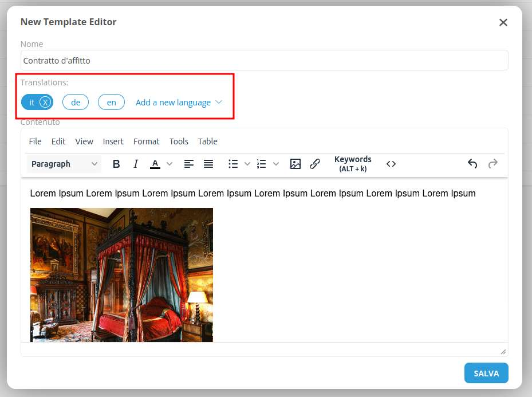This screenshot has width=532, height=397.
Task: Apply the text color swatch
Action: pos(155,164)
